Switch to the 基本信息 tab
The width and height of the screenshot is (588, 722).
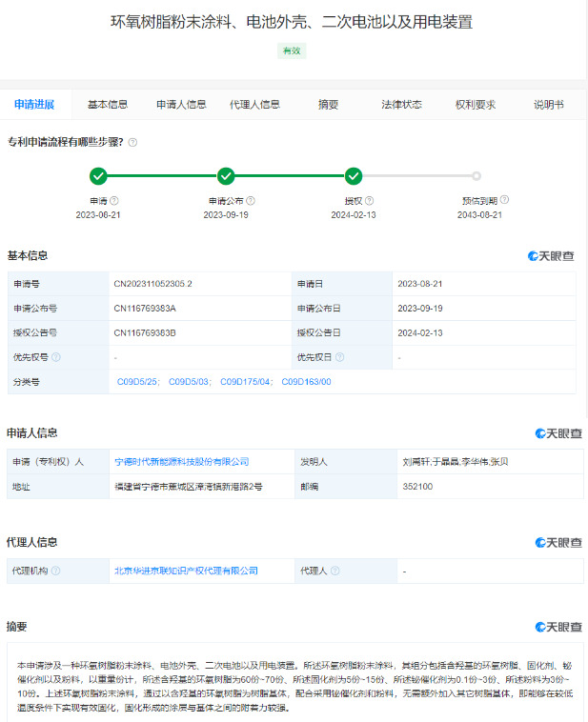(x=108, y=105)
